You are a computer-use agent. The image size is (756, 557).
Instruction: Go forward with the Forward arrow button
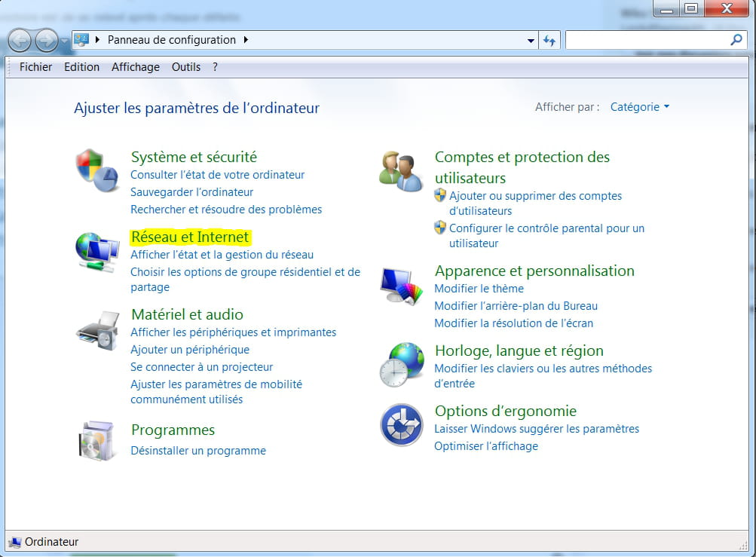47,41
